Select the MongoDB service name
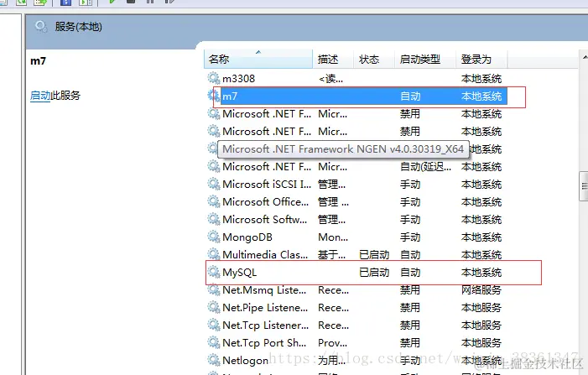Screen dimensions: 588x375 [x=247, y=237]
